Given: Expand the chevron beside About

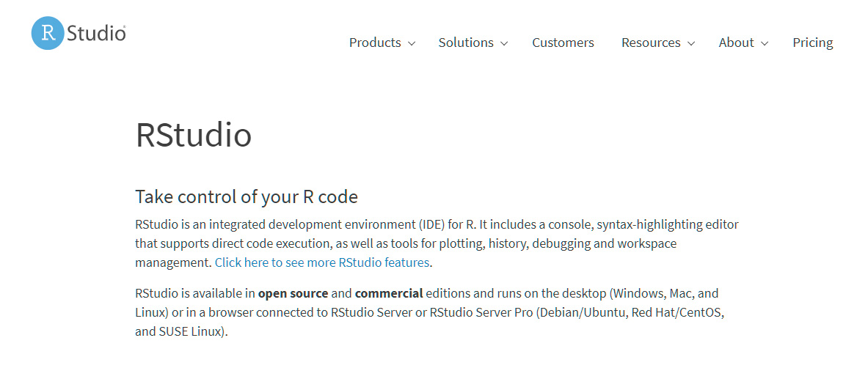Looking at the screenshot, I should [x=765, y=44].
